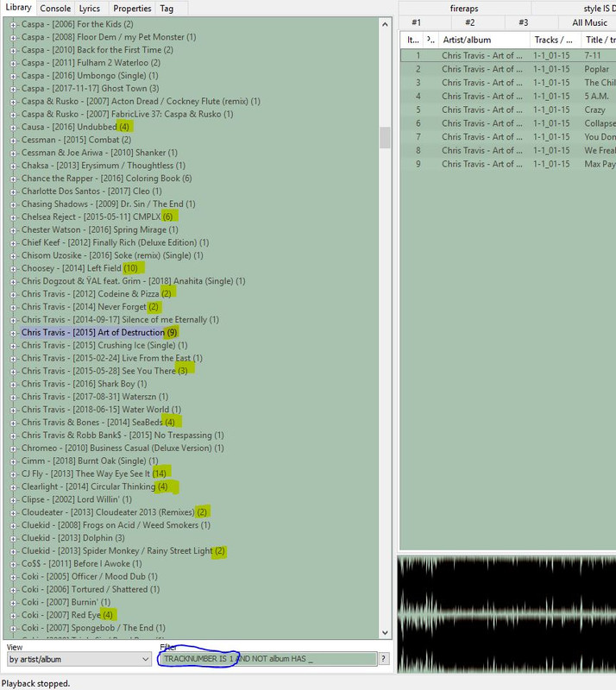Select Chaksa Erysimum / Thoughtless album
The height and width of the screenshot is (690, 616).
pyautogui.click(x=104, y=166)
